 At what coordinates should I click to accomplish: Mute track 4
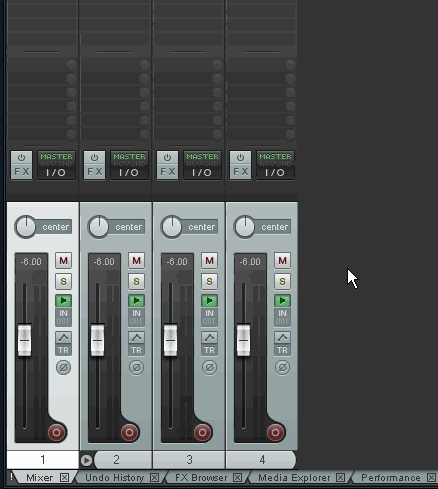[282, 260]
